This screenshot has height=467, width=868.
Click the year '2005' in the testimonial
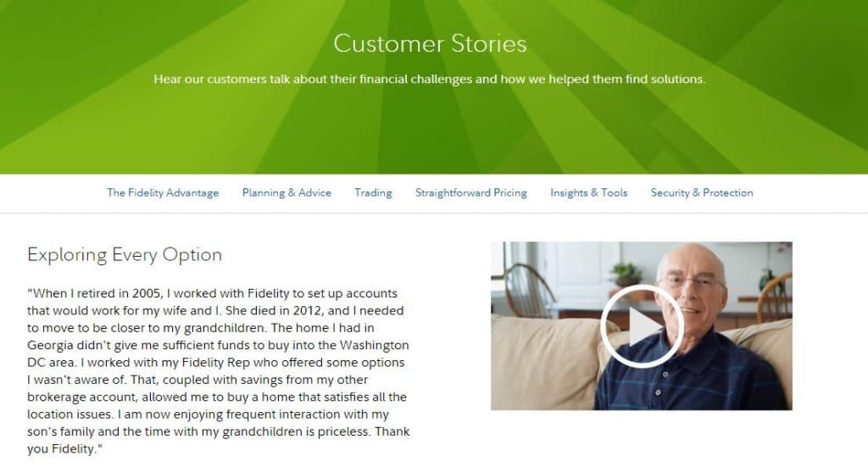146,293
